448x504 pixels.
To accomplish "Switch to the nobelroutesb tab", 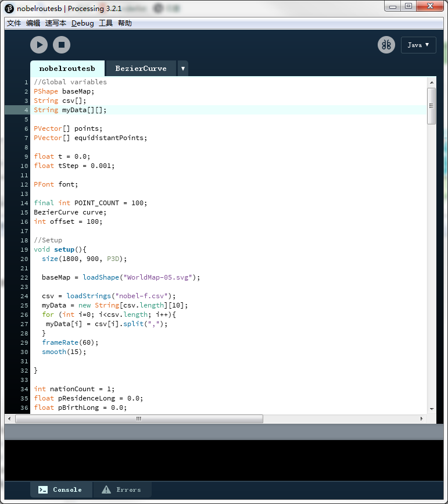I will 67,69.
